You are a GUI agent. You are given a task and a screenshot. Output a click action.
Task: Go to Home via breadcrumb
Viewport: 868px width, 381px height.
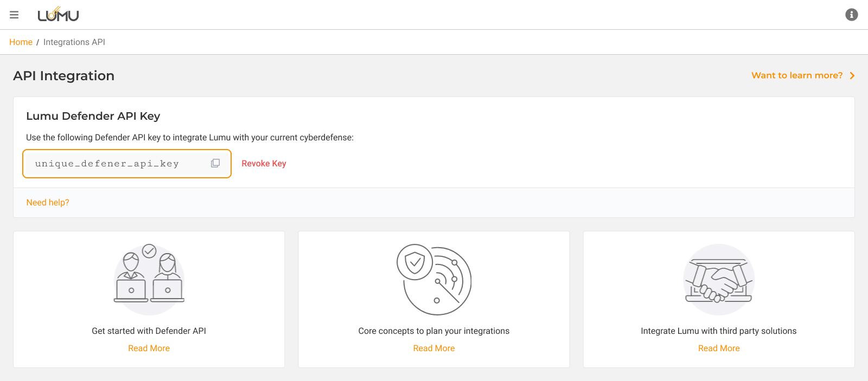pyautogui.click(x=21, y=42)
